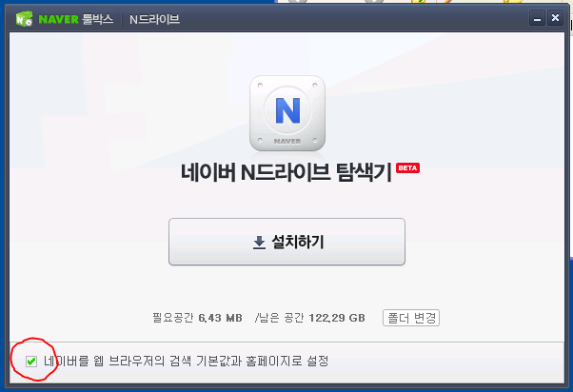Click the N드라이브 app icon

[287, 113]
